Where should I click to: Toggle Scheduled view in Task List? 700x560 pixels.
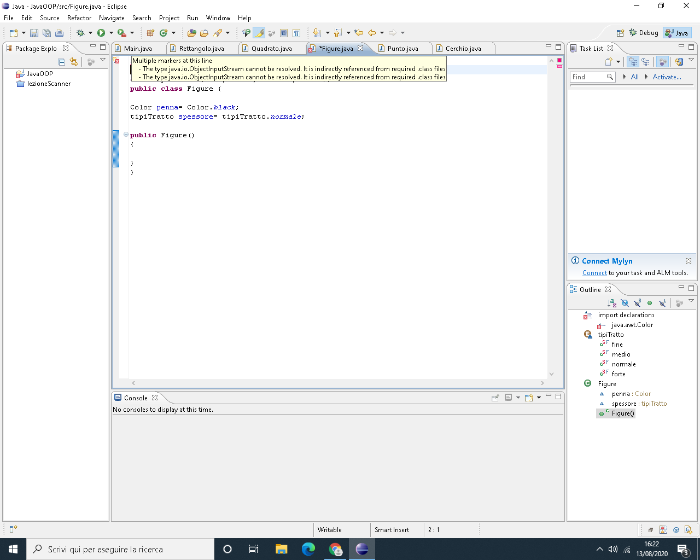pyautogui.click(x=645, y=62)
